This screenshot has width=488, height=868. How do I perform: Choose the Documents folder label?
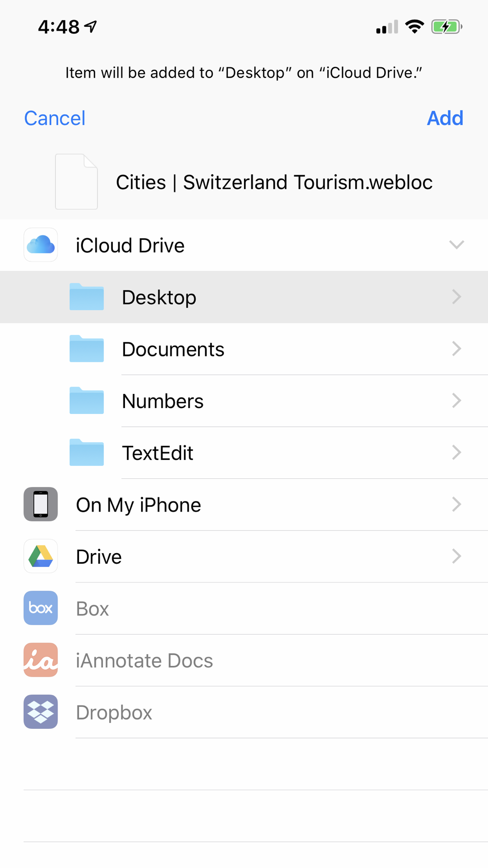173,349
